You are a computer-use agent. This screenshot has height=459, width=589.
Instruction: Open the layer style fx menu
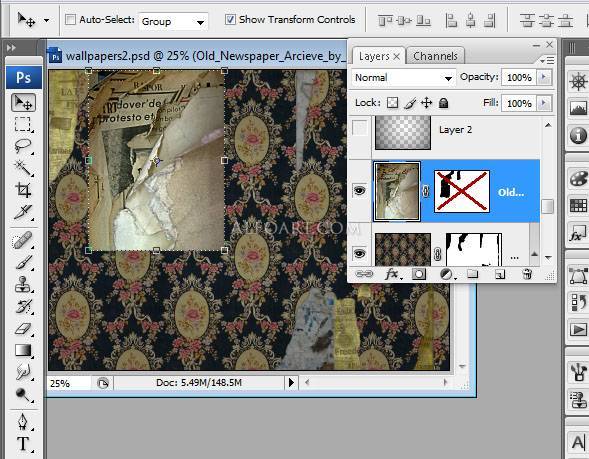(x=393, y=274)
